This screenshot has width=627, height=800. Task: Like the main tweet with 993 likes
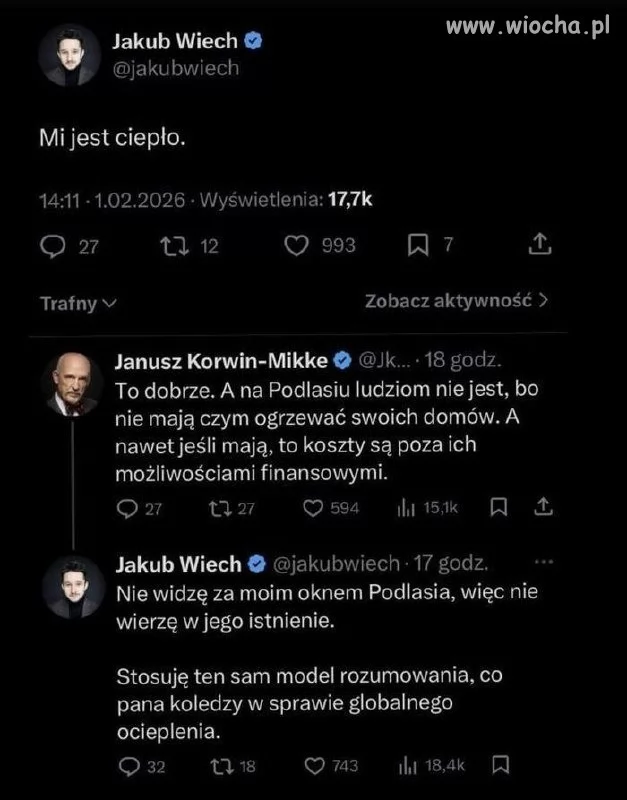(x=297, y=246)
